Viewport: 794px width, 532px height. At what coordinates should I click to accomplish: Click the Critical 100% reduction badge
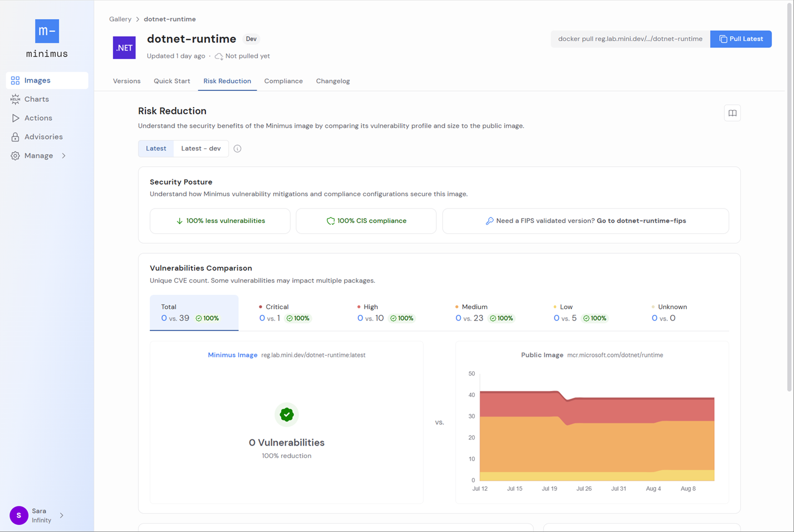tap(298, 318)
